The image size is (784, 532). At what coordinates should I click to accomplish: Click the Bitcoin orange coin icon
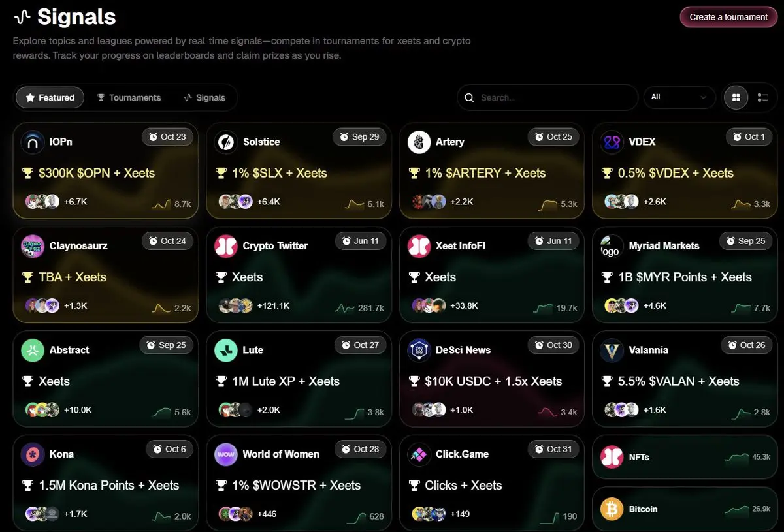pyautogui.click(x=612, y=509)
